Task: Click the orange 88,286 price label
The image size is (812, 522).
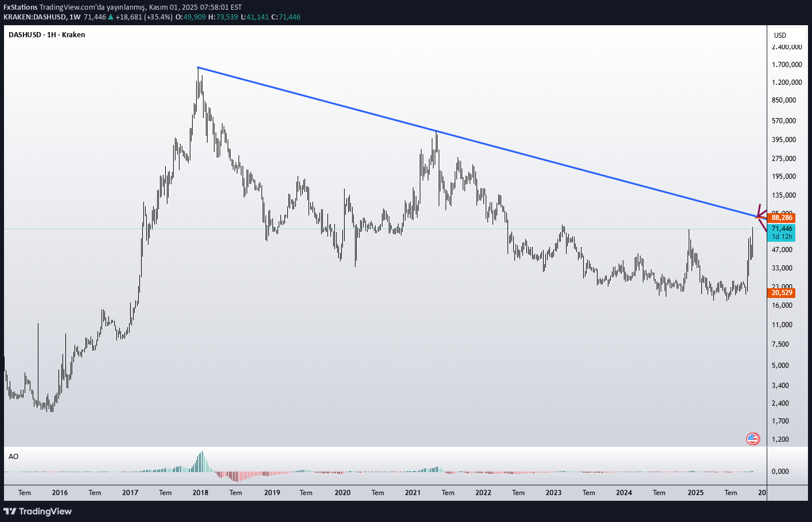Action: point(782,218)
